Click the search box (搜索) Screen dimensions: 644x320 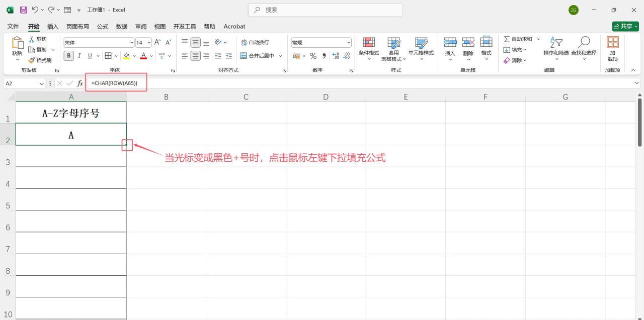click(x=325, y=10)
